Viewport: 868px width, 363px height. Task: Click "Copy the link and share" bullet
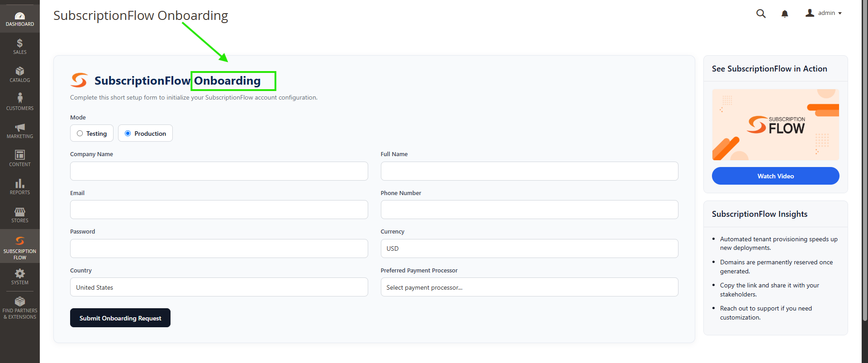tap(769, 290)
